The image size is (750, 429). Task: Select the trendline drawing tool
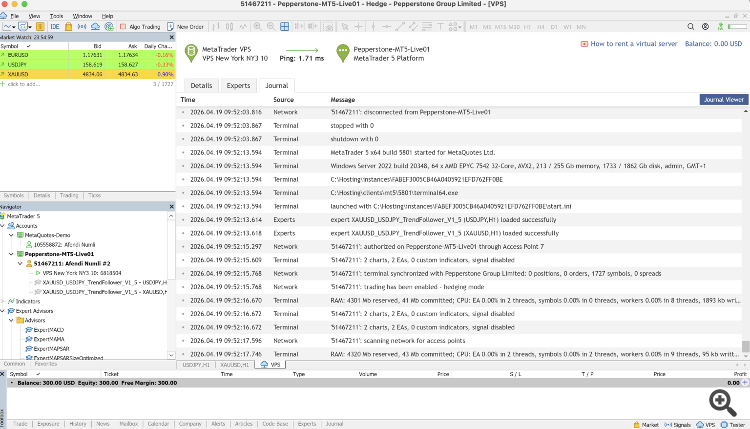point(400,27)
